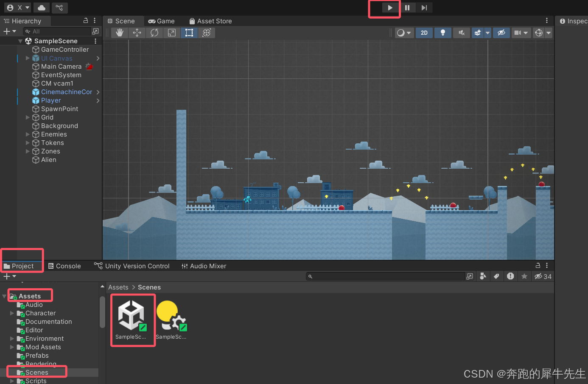Open the scene effects dropdown arrow

pyautogui.click(x=487, y=33)
